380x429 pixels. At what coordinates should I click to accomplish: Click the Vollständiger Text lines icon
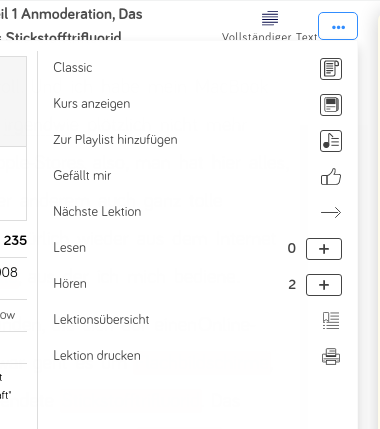(270, 18)
